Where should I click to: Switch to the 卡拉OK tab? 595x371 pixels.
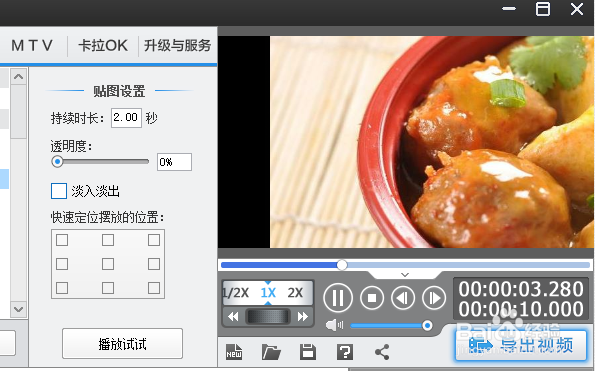(103, 46)
